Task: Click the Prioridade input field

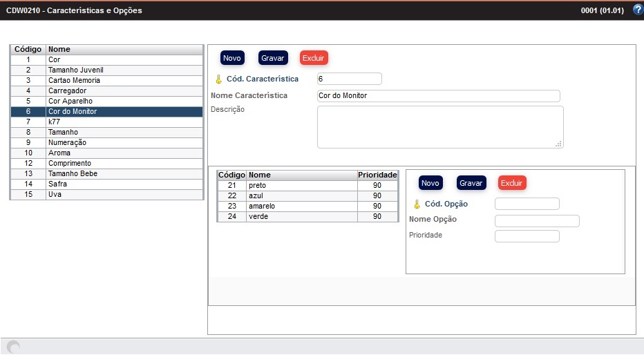Action: pyautogui.click(x=527, y=236)
